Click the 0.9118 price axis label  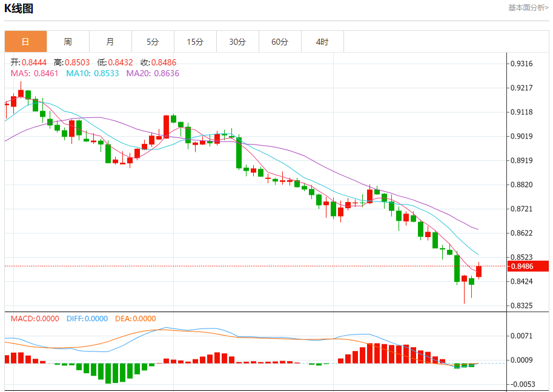coord(522,112)
